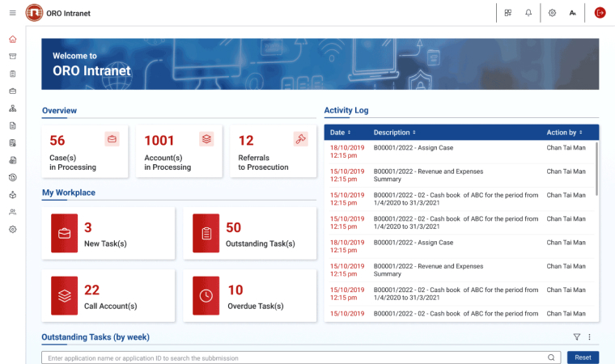This screenshot has height=364, width=615.
Task: Click the filter icon for Outstanding Tasks
Action: point(577,337)
